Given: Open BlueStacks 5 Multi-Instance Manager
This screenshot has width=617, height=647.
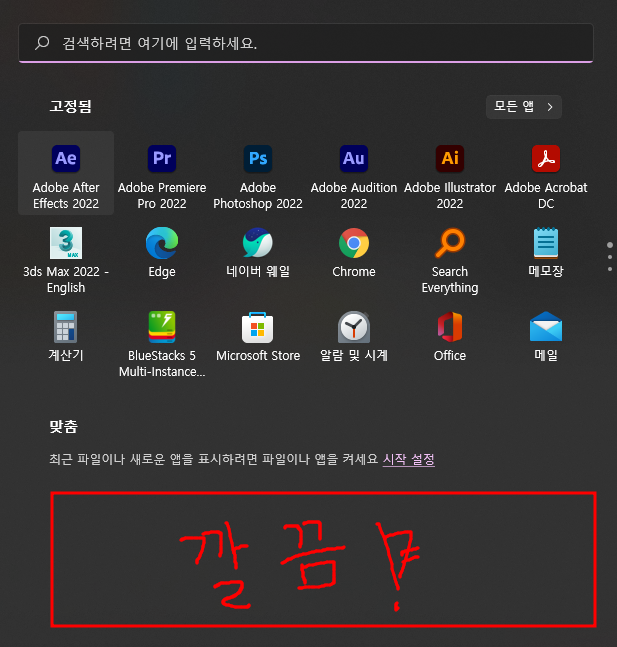Looking at the screenshot, I should [x=162, y=343].
